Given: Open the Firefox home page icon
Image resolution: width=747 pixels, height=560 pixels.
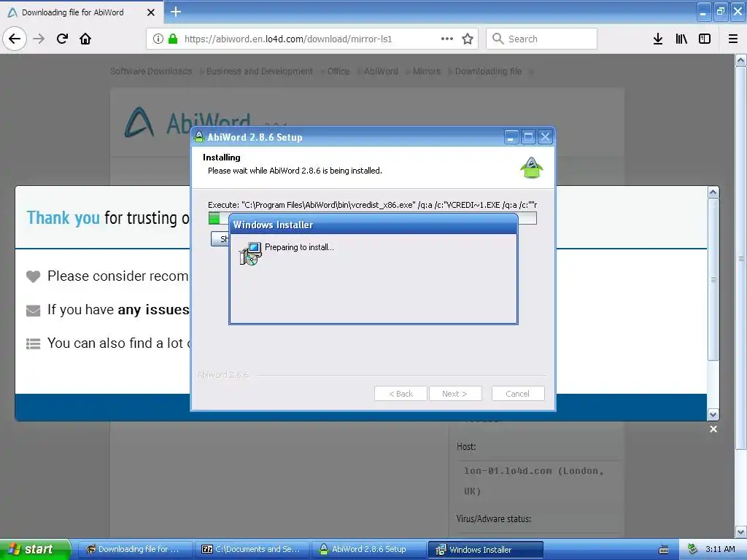Looking at the screenshot, I should pyautogui.click(x=85, y=39).
